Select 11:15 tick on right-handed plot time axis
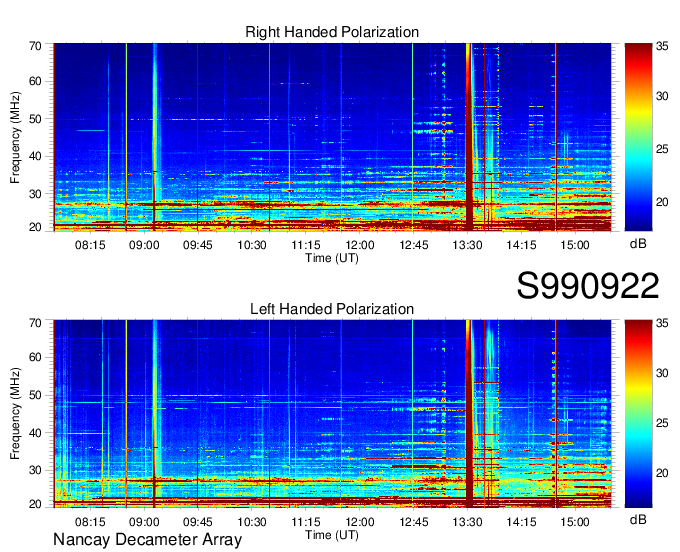The width and height of the screenshot is (680, 552). tap(306, 245)
